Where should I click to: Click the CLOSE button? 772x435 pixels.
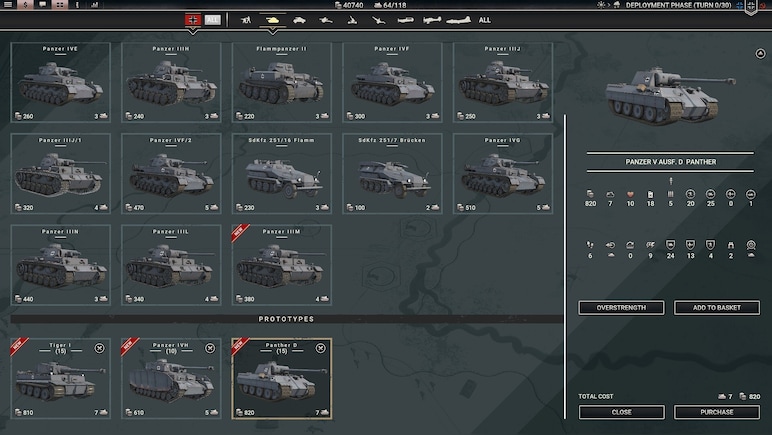coord(621,412)
